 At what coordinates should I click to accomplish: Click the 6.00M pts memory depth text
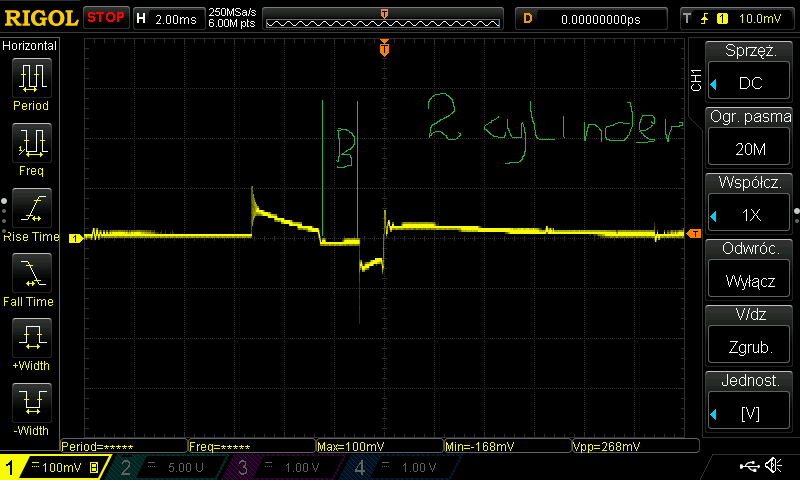232,23
